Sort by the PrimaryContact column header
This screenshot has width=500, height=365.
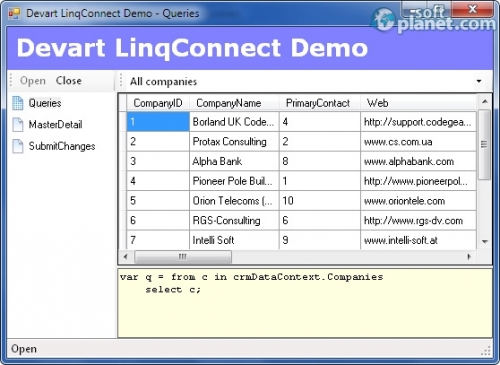coord(319,103)
